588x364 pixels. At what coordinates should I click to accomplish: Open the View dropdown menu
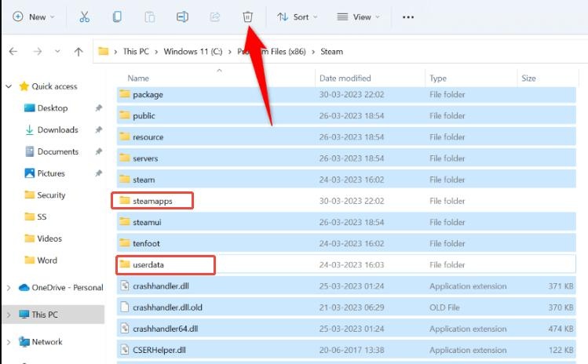[x=358, y=17]
